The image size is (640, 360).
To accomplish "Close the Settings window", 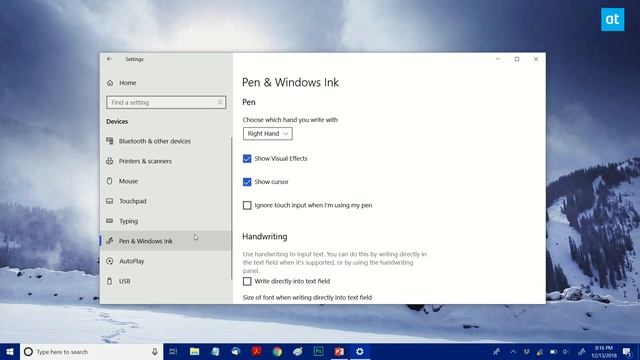I will [536, 59].
